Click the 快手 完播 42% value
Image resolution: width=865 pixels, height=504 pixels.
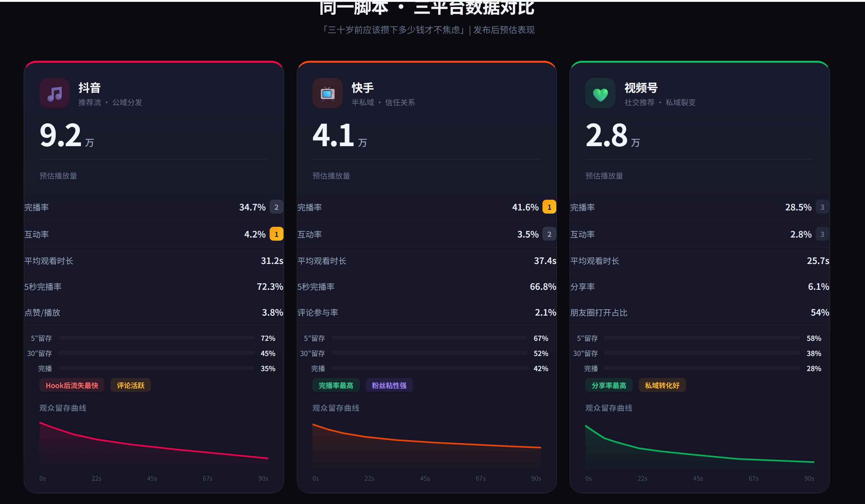(x=541, y=368)
